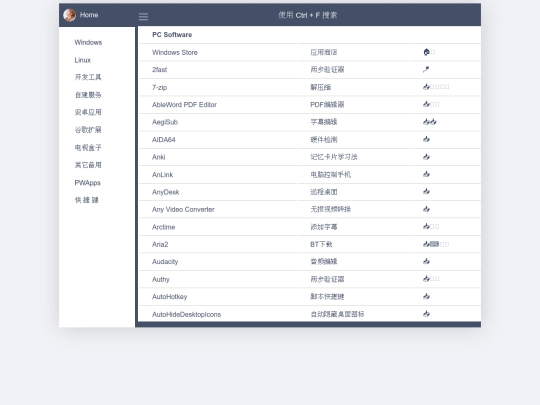This screenshot has width=540, height=405.
Task: Select 自建服务 in the sidebar
Action: pyautogui.click(x=88, y=95)
